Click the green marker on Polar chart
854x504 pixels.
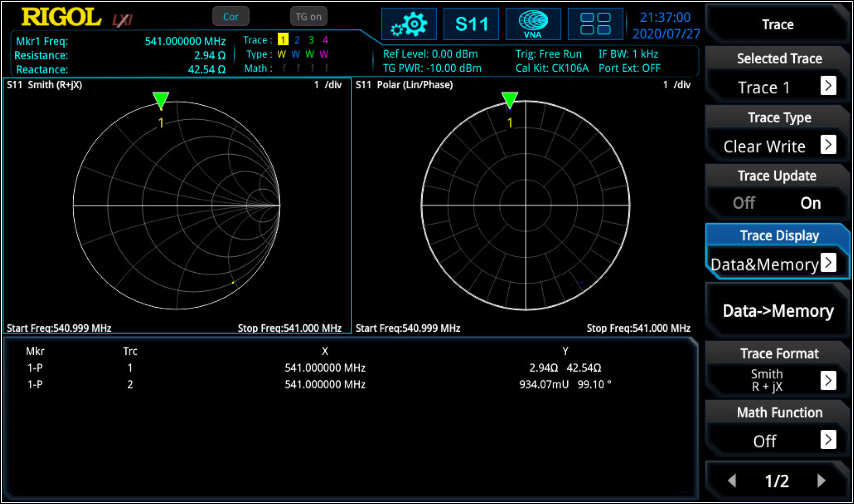[x=509, y=100]
